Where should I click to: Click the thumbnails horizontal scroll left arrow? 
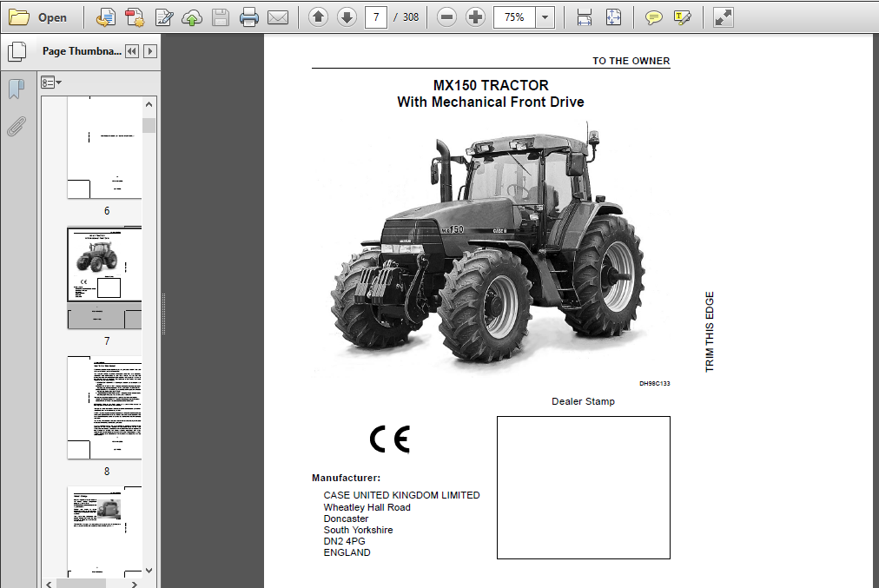point(49,584)
